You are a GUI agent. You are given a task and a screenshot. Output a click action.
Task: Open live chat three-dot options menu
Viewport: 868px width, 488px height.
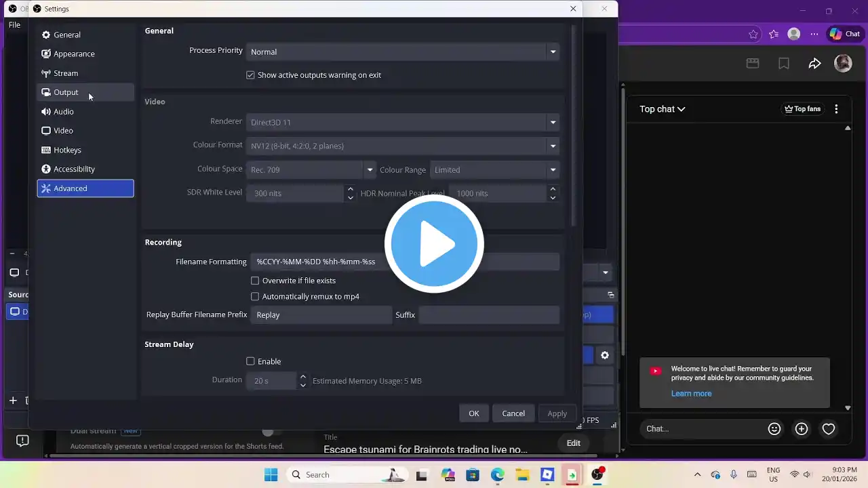click(x=836, y=109)
